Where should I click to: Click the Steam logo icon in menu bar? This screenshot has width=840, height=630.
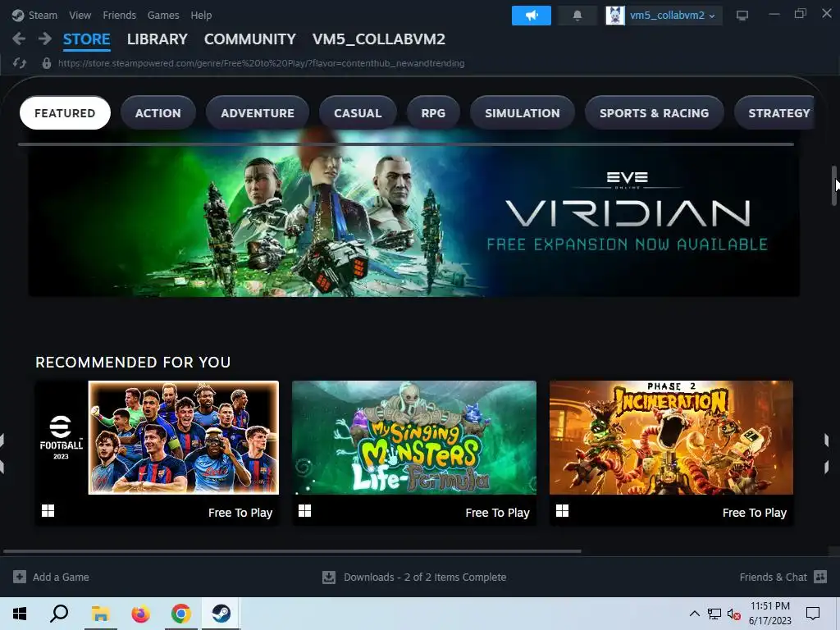(x=18, y=15)
